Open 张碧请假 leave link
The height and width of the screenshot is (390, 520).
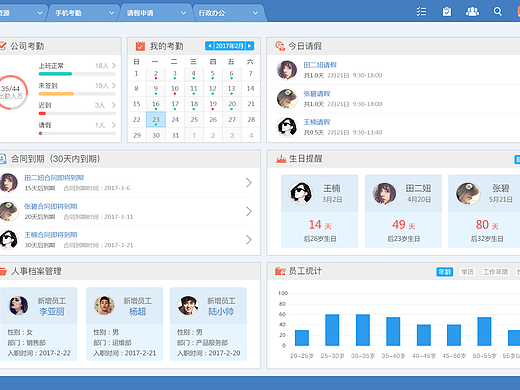tap(317, 94)
